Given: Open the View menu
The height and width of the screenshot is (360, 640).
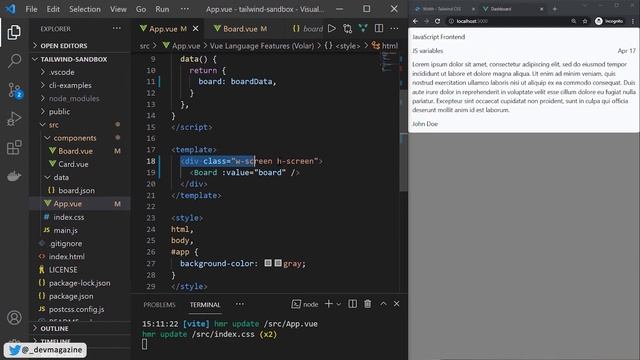Looking at the screenshot, I should coord(118,9).
